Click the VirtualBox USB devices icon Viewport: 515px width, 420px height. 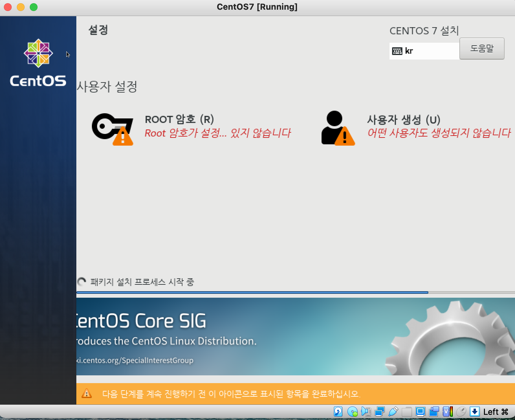393,412
